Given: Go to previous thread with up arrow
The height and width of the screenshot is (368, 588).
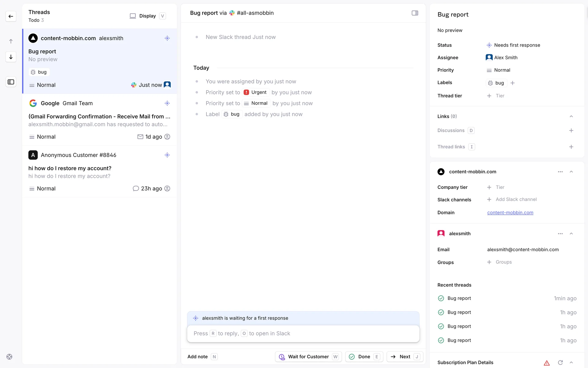Looking at the screenshot, I should click(x=11, y=41).
